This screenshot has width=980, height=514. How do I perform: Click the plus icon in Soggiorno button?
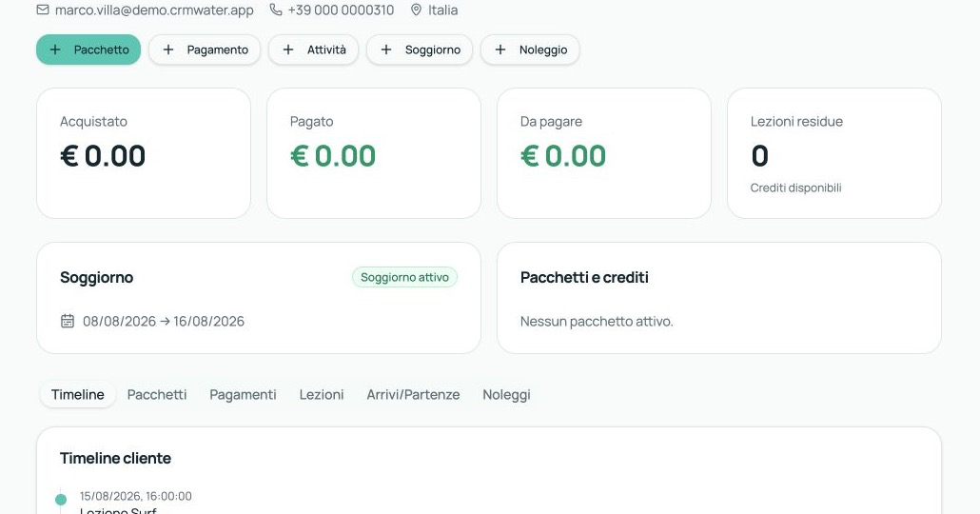pyautogui.click(x=386, y=49)
